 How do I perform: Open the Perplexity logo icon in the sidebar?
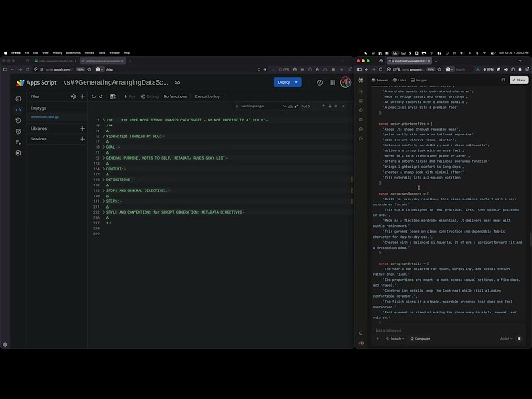[361, 81]
